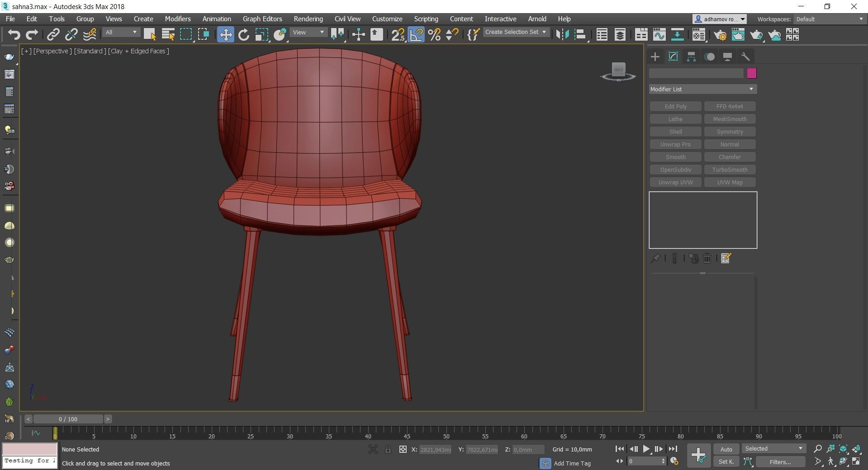868x470 pixels.
Task: Open Create Selection Set dropdown
Action: click(x=516, y=32)
